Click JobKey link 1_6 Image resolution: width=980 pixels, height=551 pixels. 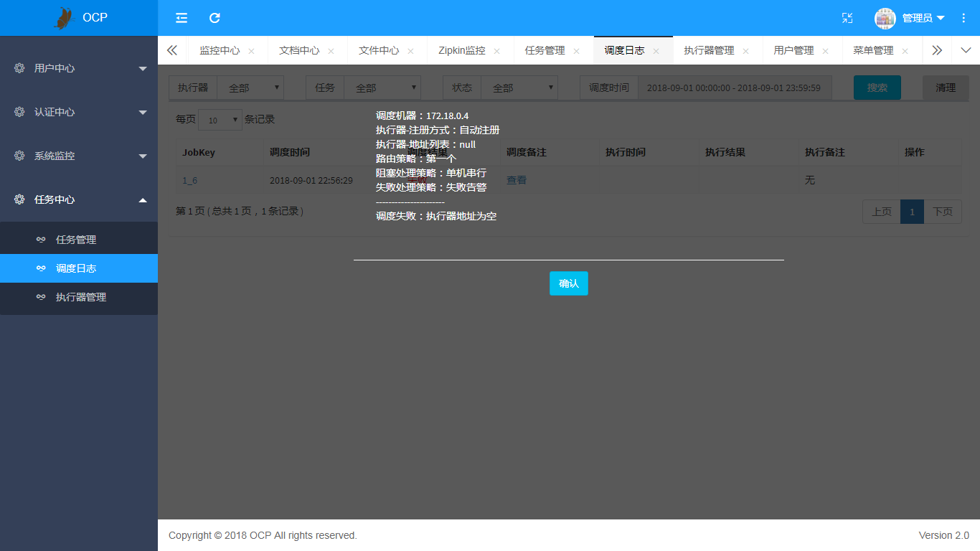click(189, 180)
